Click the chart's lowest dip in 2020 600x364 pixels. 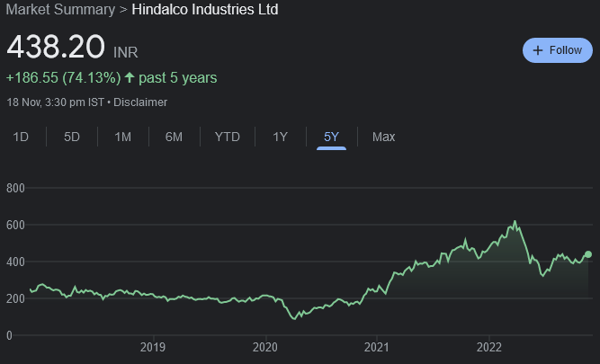click(294, 318)
